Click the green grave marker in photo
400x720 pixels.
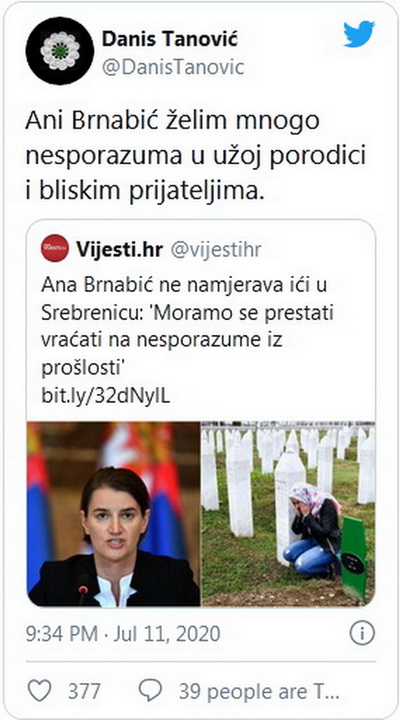355,559
